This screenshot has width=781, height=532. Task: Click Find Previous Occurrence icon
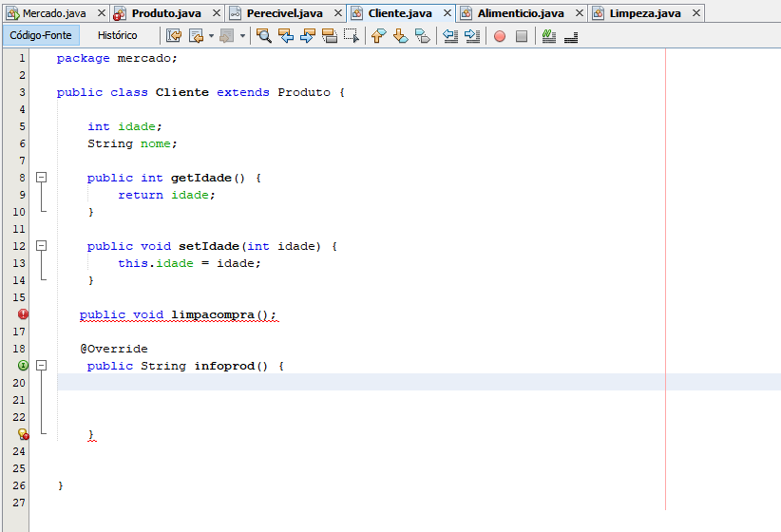click(x=286, y=36)
